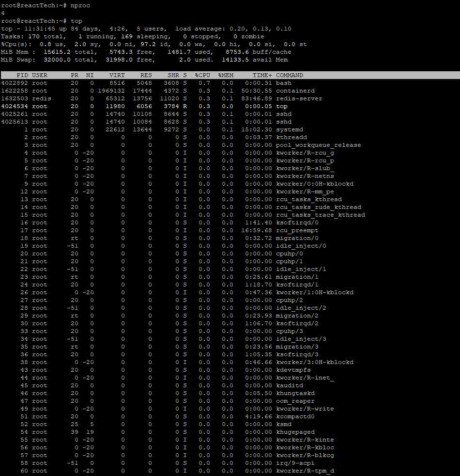Click the TIME+ column header
Image resolution: width=460 pixels, height=476 pixels.
pos(262,75)
